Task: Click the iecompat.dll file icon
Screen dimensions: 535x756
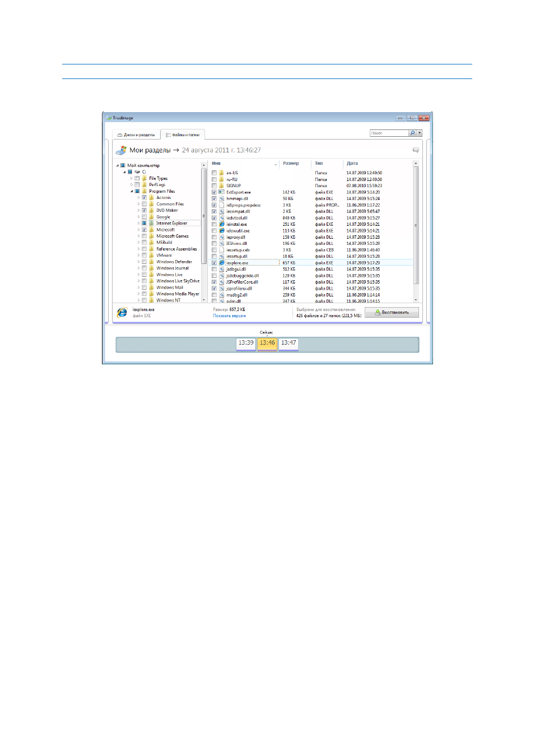Action: (222, 211)
